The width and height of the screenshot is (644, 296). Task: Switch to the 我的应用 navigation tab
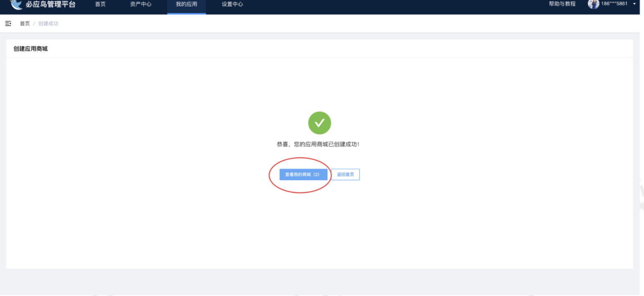coord(186,4)
